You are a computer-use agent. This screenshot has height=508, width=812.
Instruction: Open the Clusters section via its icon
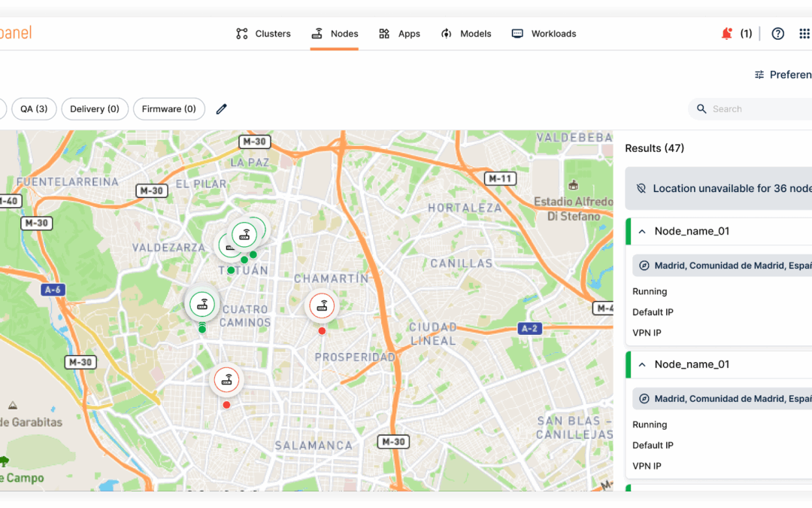coord(241,33)
